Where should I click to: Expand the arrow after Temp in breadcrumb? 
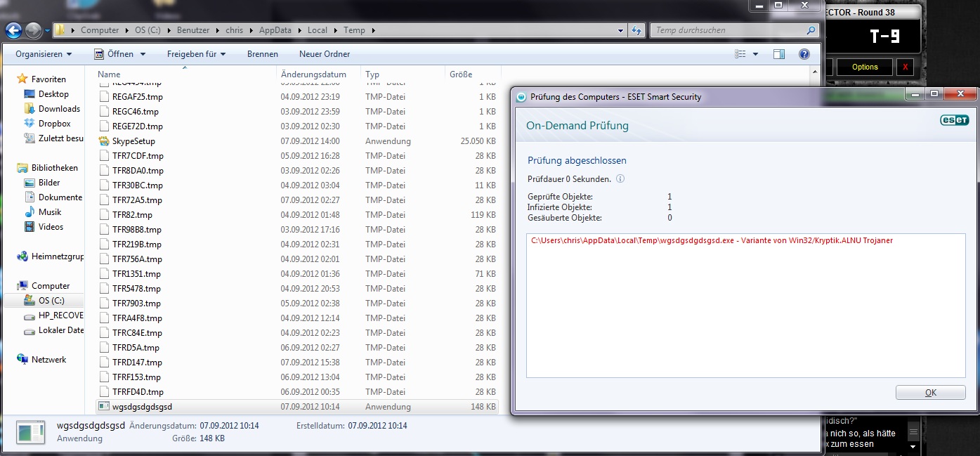pyautogui.click(x=373, y=30)
